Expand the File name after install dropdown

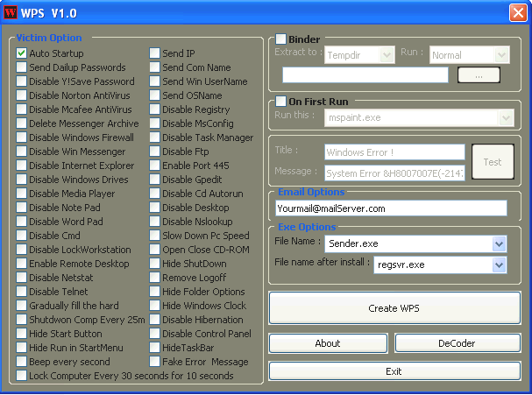500,265
